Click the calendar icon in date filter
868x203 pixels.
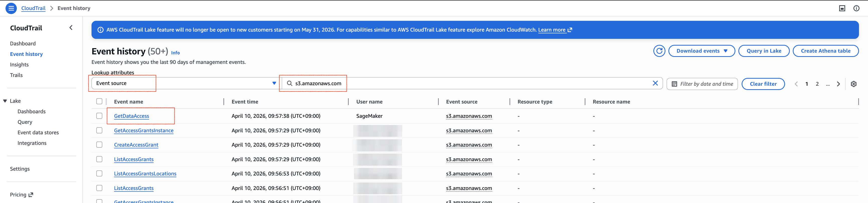674,84
